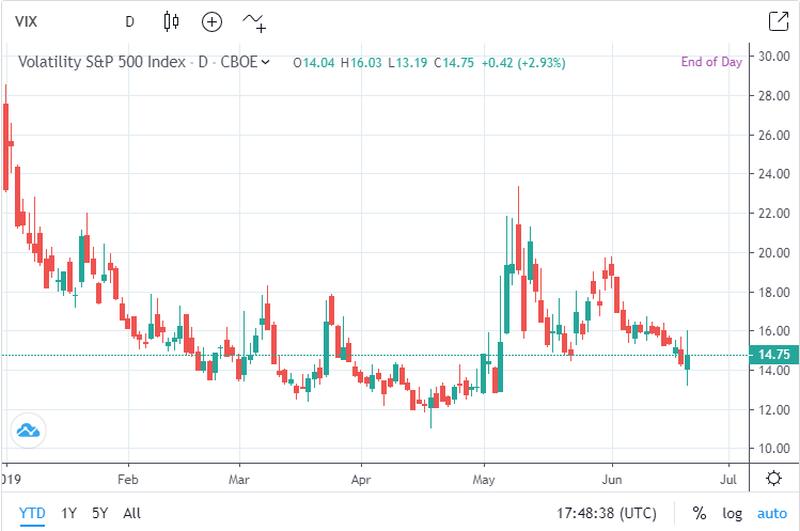Toggle the log scale option
Viewport: 800px width, 531px height.
tap(732, 514)
